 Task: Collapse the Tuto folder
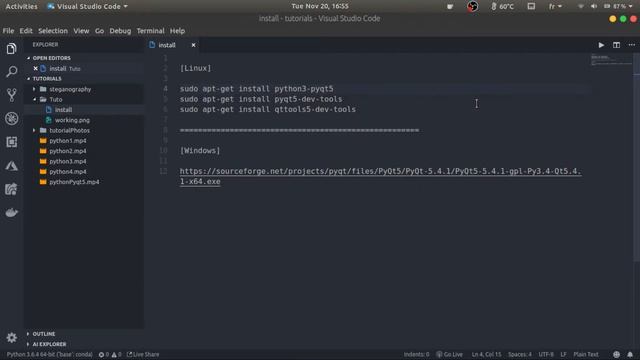56,99
